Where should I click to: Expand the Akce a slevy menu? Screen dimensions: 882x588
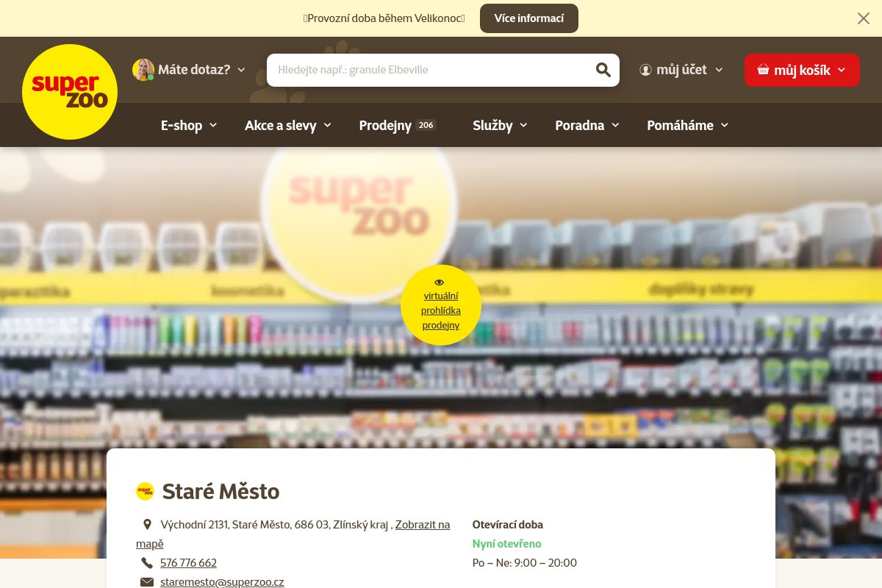click(x=288, y=126)
